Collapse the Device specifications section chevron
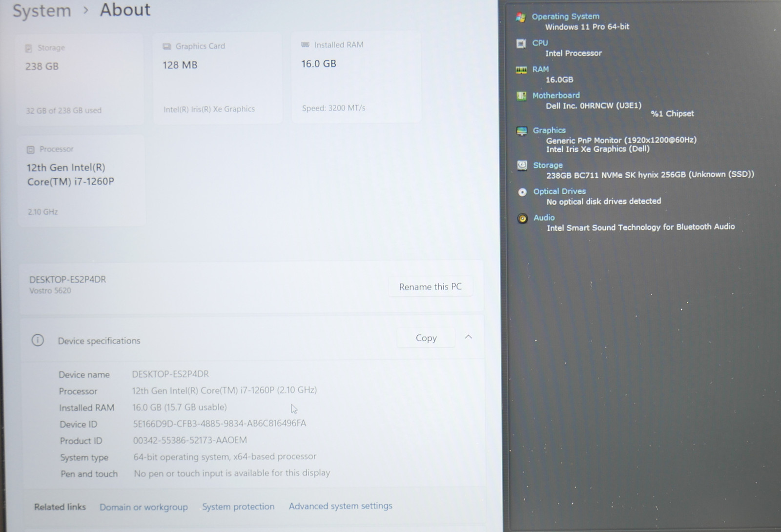This screenshot has height=532, width=781. tap(468, 337)
